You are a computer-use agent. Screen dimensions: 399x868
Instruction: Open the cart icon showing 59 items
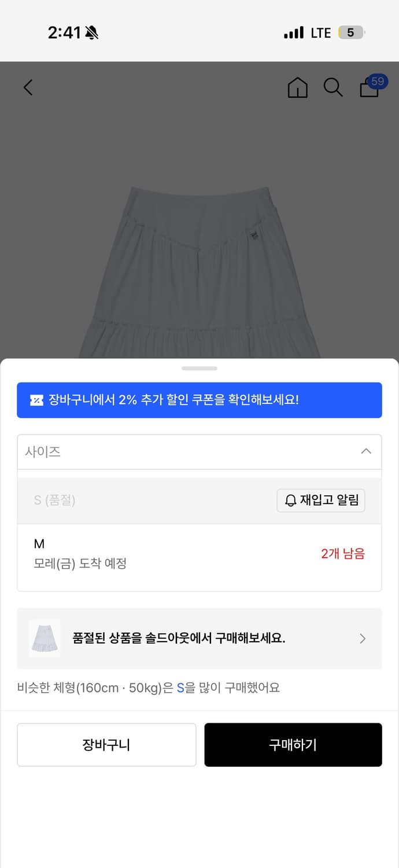pos(369,90)
